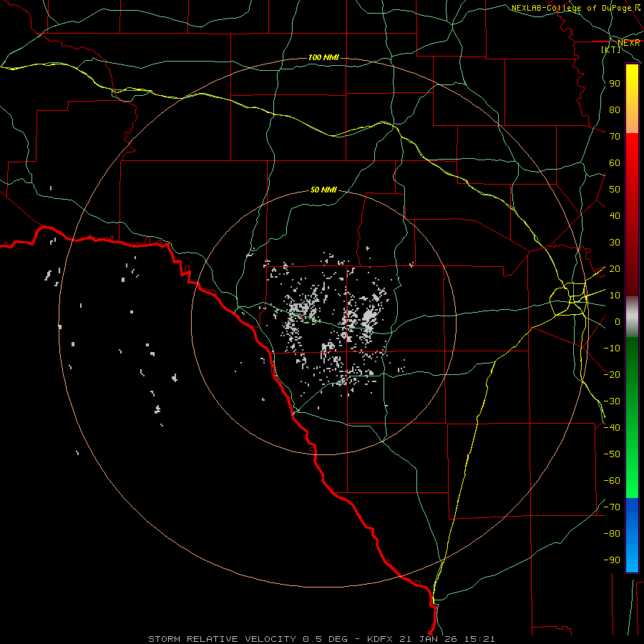Click the positive 80 knot scale label
The height and width of the screenshot is (644, 644).
615,110
